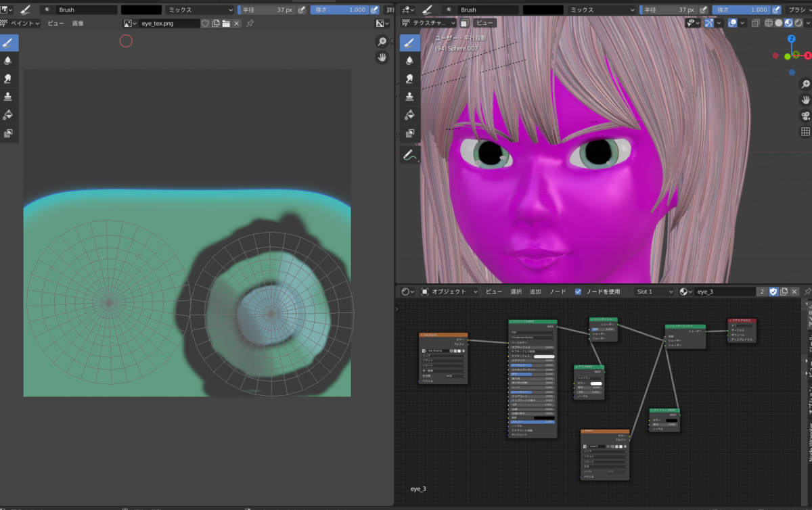
Task: Open 選択 menu in node editor
Action: [x=516, y=292]
